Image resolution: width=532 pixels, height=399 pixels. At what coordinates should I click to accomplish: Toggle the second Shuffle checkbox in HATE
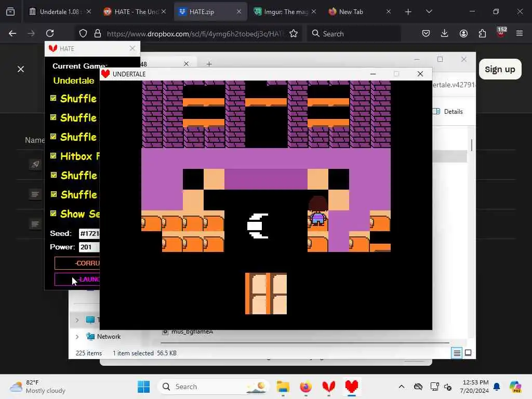pyautogui.click(x=54, y=117)
